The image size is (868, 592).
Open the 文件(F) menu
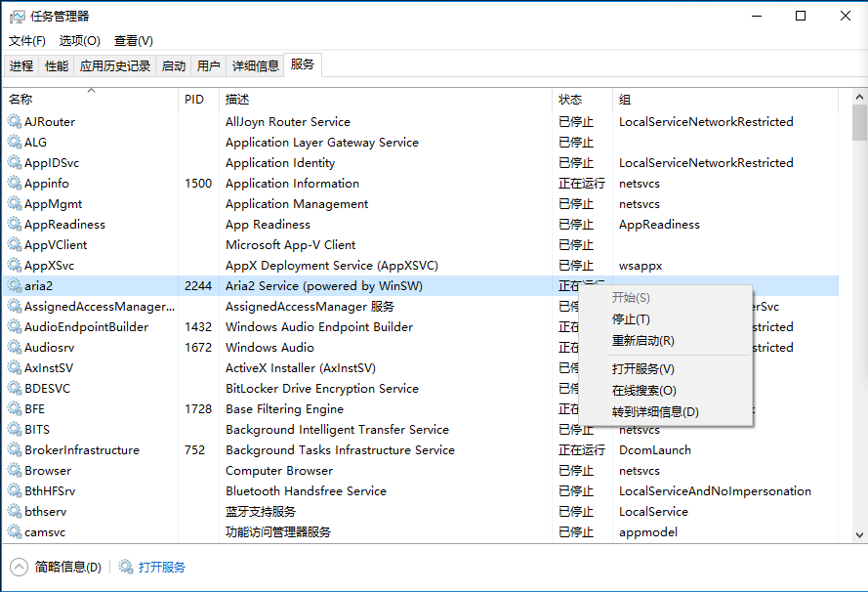27,41
